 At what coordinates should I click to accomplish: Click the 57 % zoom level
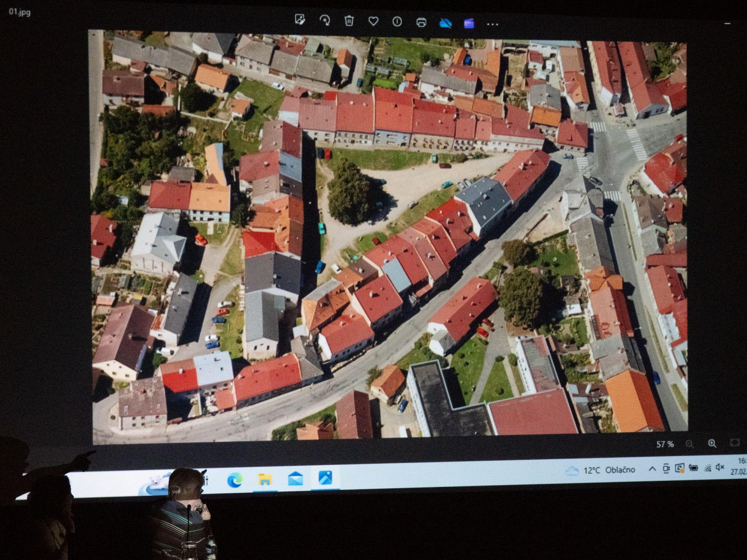pyautogui.click(x=665, y=444)
